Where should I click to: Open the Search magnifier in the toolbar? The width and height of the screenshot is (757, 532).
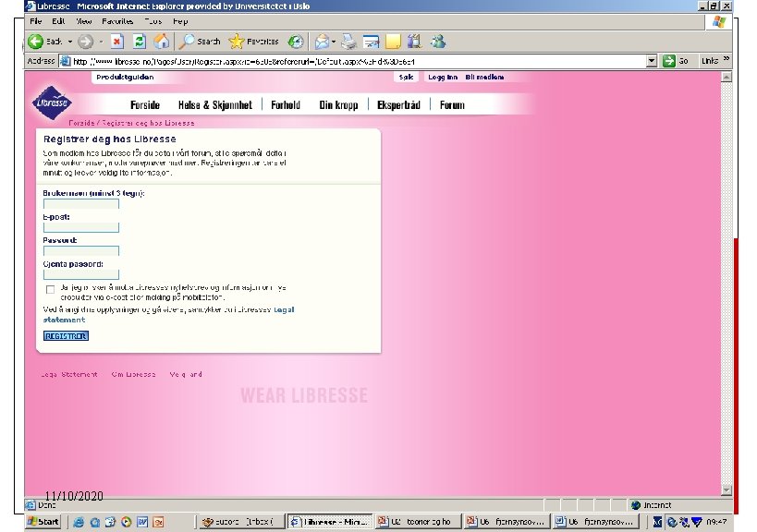tap(187, 42)
